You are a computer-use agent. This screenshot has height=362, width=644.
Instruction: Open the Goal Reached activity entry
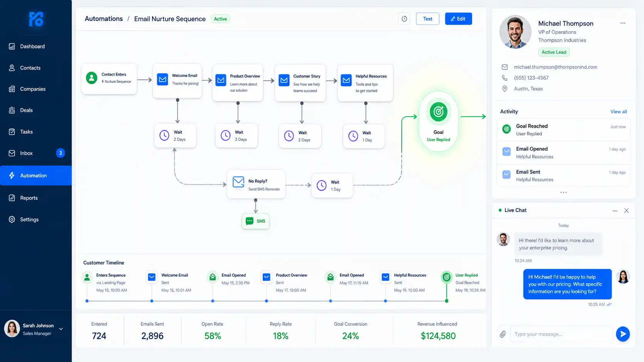coord(563,130)
